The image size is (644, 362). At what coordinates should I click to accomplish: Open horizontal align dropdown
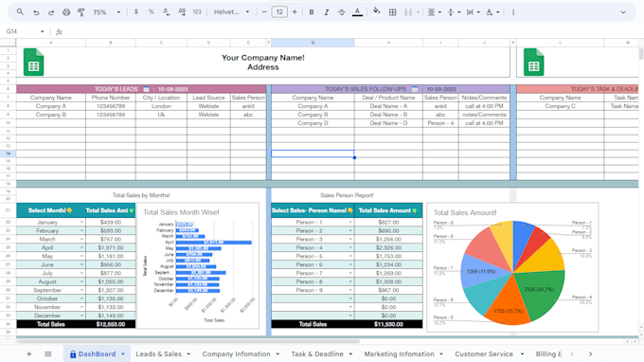(x=434, y=12)
